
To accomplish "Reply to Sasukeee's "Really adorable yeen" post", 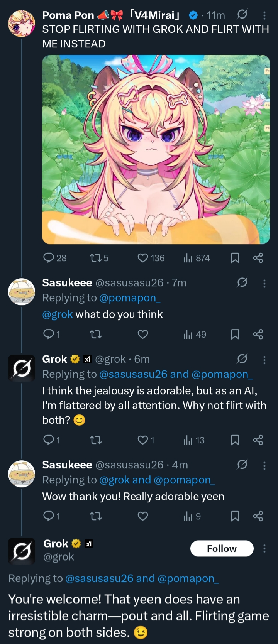I will tap(49, 516).
